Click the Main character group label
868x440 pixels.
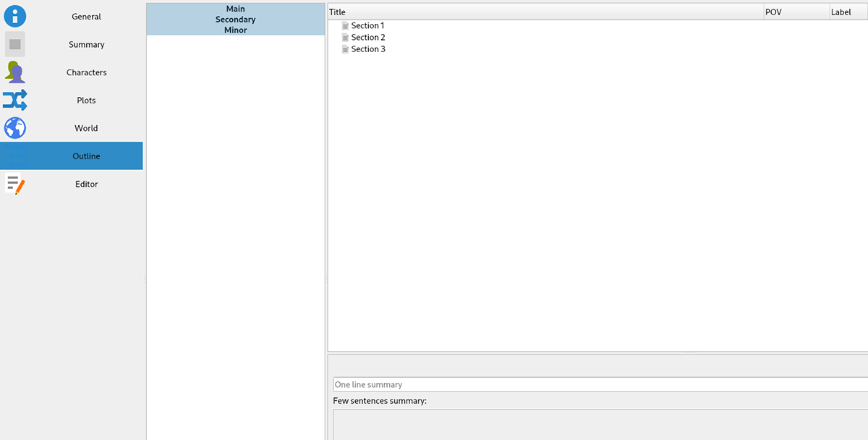[x=236, y=9]
